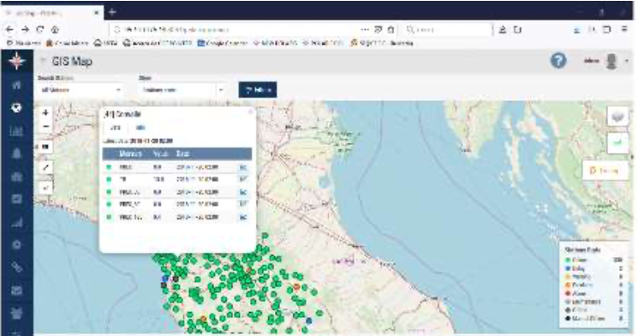Open the browser hamburger menu
The image size is (644, 336).
click(624, 30)
